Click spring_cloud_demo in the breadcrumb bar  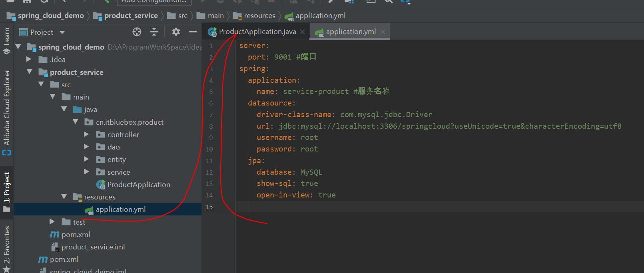51,16
